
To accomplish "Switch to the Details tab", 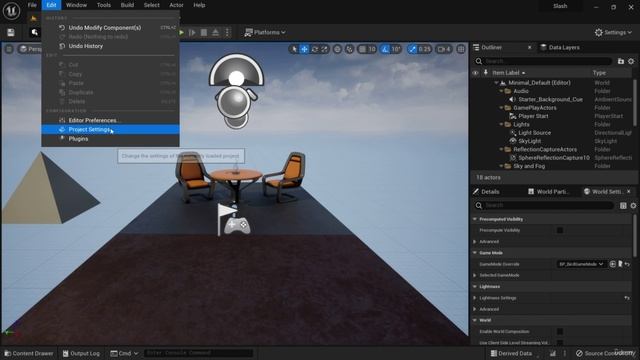I will click(486, 191).
